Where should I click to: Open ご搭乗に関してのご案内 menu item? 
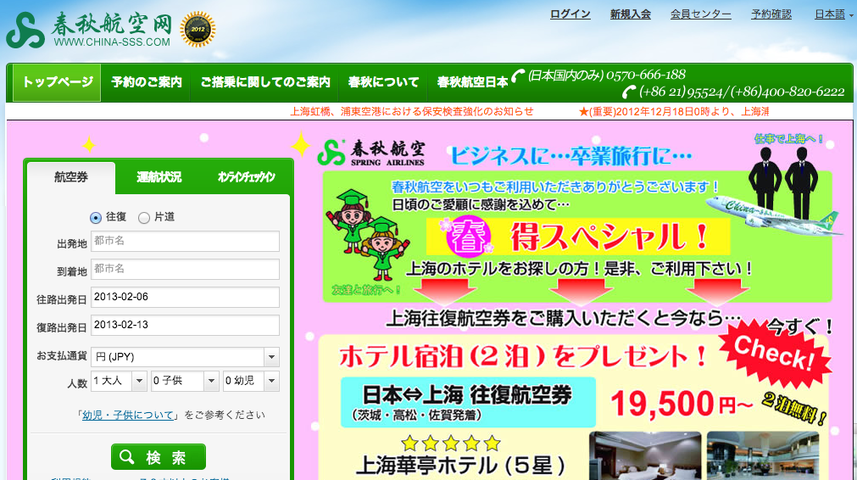click(265, 83)
